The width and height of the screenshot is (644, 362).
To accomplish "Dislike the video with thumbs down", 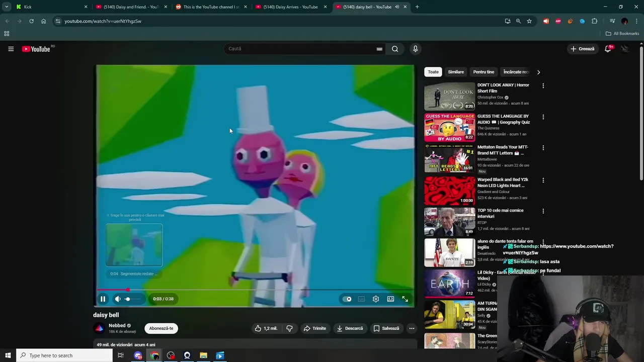I will tap(289, 328).
